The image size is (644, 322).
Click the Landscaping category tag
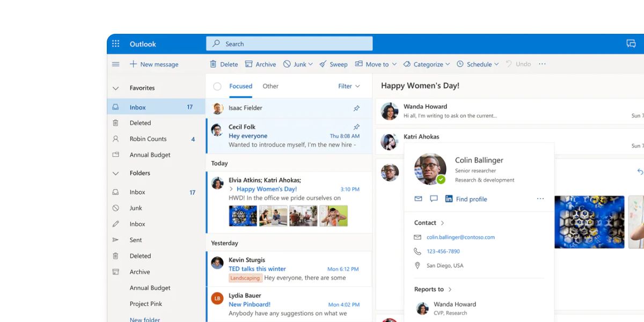(245, 278)
